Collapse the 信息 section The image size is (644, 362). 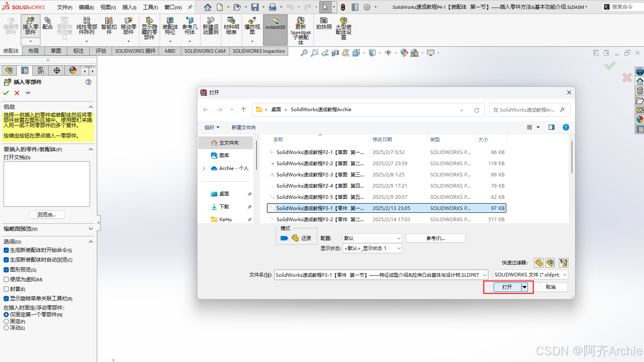point(91,107)
